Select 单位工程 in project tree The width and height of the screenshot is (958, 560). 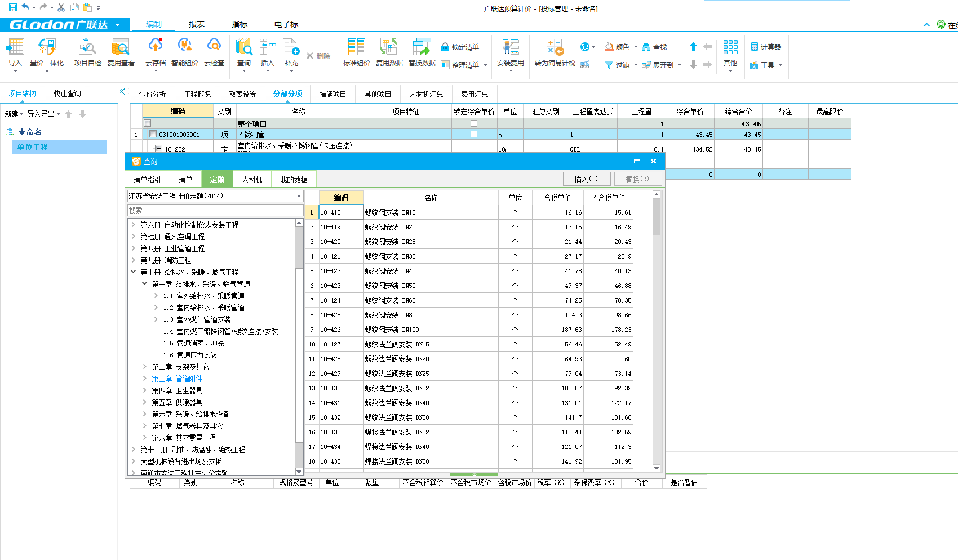[59, 147]
